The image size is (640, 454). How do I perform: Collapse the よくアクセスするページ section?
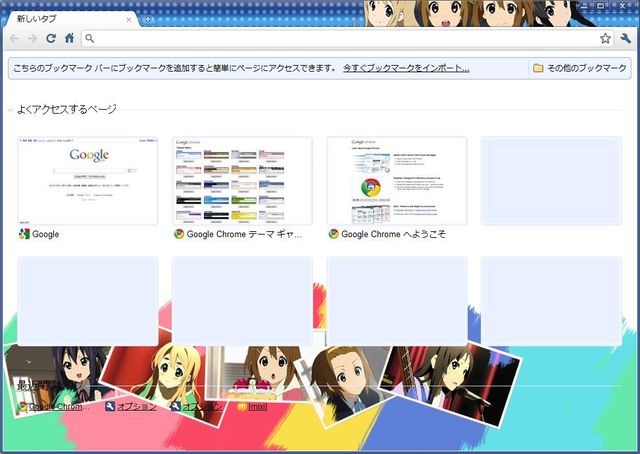(x=9, y=109)
